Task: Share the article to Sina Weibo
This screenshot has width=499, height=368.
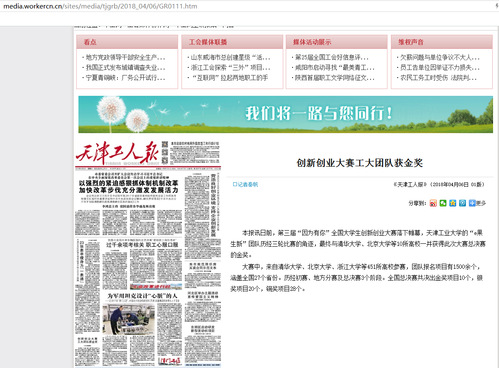Action: 433,203
